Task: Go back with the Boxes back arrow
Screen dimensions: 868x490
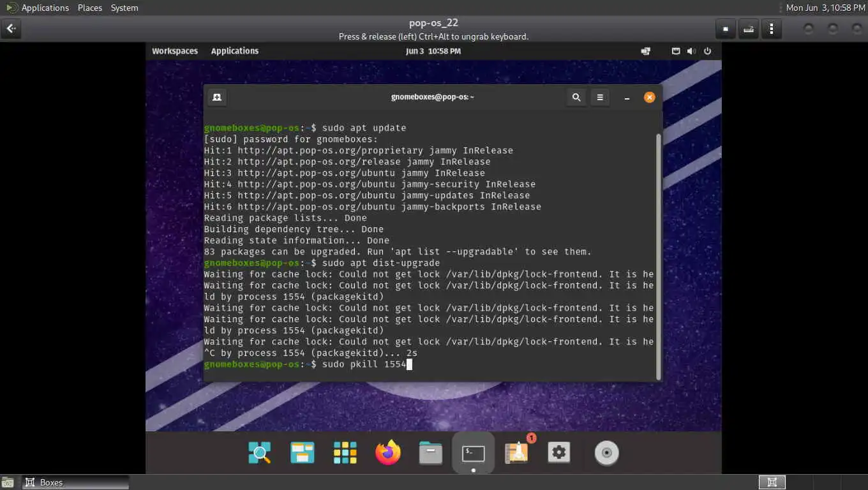Action: coord(11,29)
